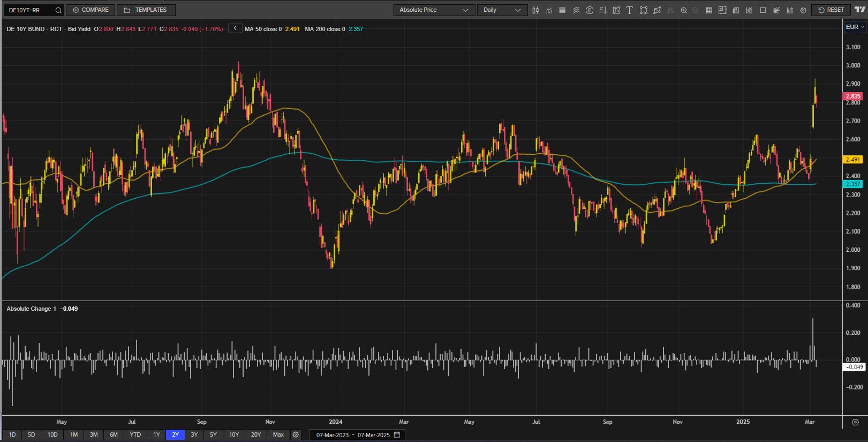Click the Absolute Change 1 indicator label
This screenshot has width=868, height=442.
[x=31, y=309]
